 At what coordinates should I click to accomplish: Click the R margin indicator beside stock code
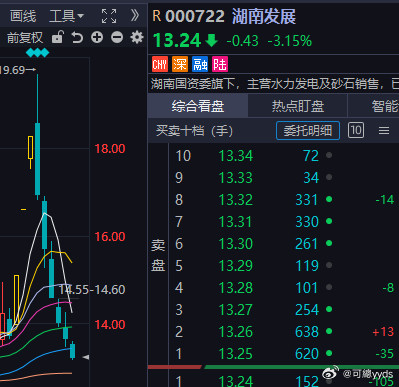(157, 16)
